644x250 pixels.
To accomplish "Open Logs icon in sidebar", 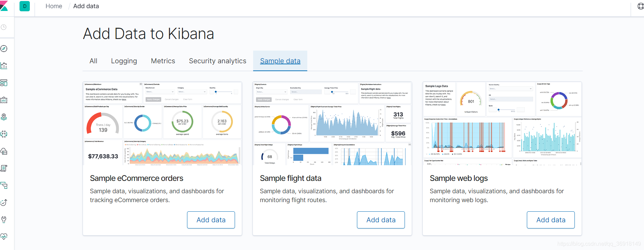I will 4,168.
